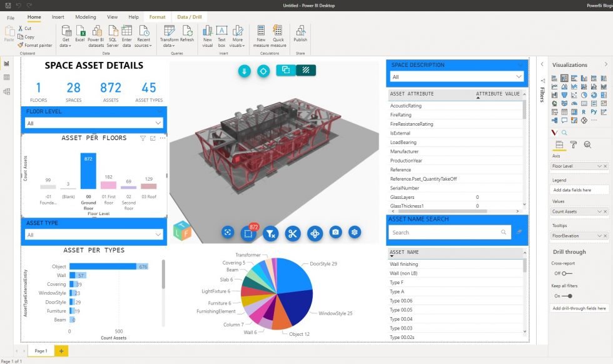The image size is (613, 364).
Task: Open the Modeling ribbon tab
Action: (85, 17)
